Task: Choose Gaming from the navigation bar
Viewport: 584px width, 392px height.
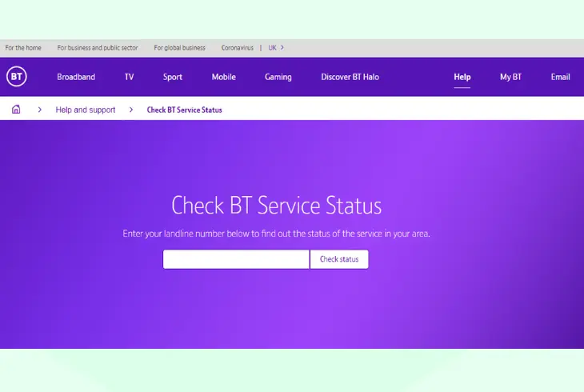Action: [278, 77]
